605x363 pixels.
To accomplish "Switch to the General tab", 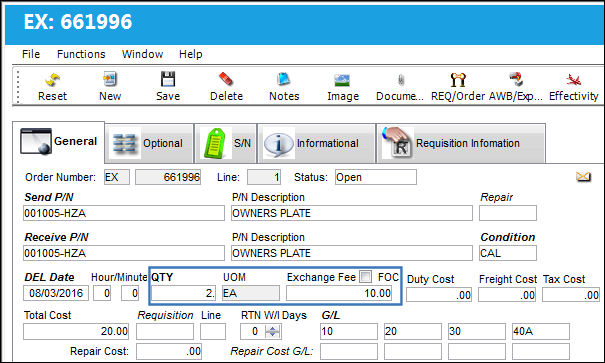I will pyautogui.click(x=59, y=142).
